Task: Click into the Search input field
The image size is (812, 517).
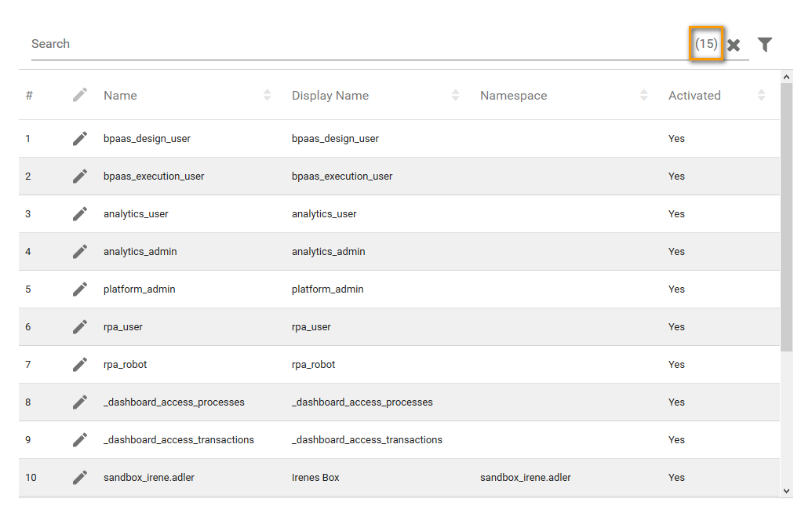Action: pyautogui.click(x=353, y=44)
